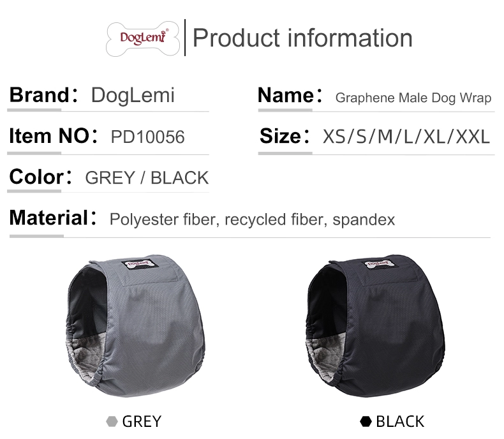Click the Product information heading

[x=302, y=38]
